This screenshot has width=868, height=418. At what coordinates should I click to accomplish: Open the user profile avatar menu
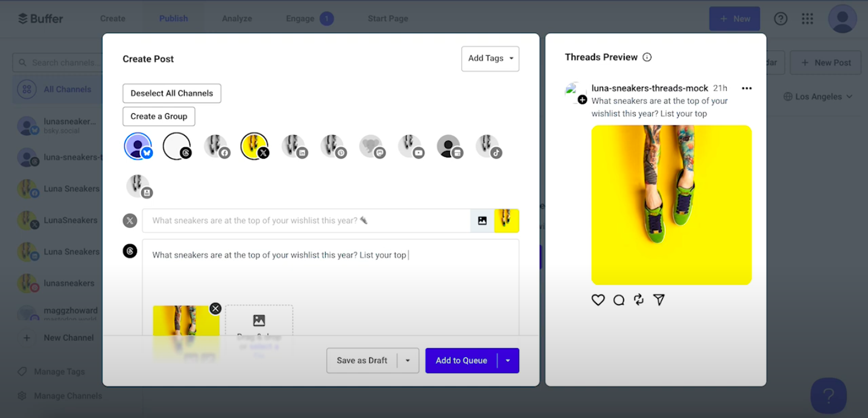pyautogui.click(x=842, y=19)
